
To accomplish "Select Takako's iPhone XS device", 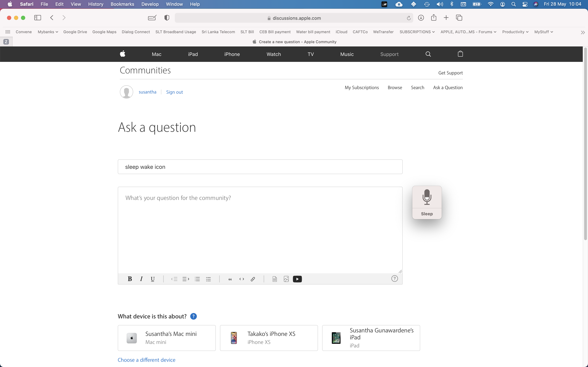I will (x=269, y=338).
